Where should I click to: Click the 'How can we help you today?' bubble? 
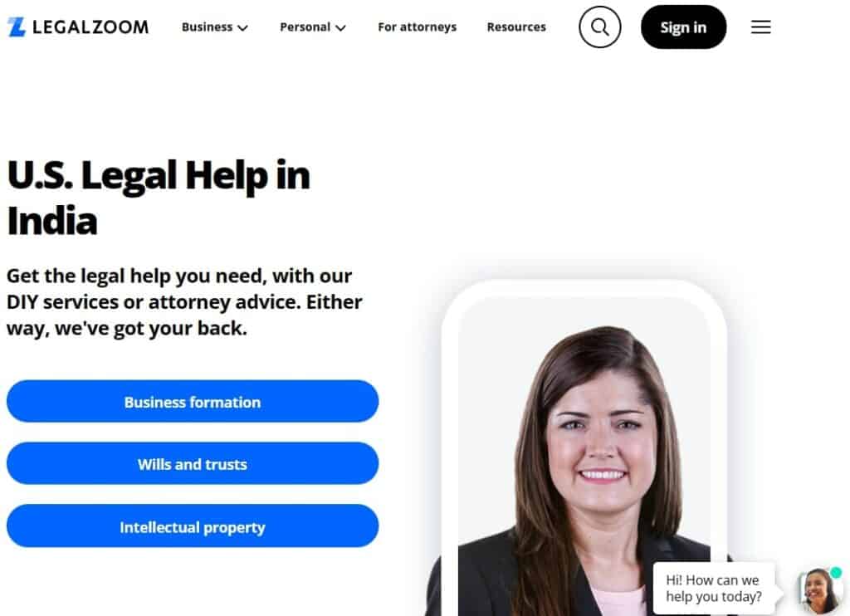tap(714, 589)
